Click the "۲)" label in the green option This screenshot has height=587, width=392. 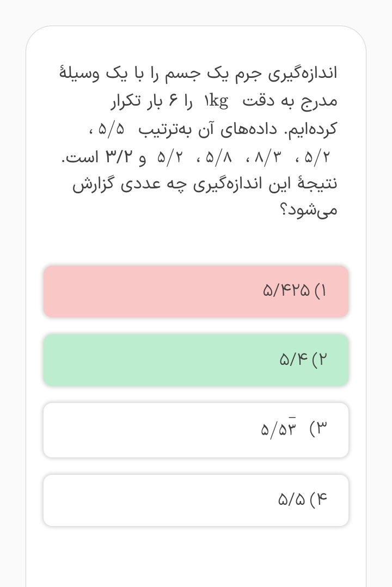tap(320, 360)
